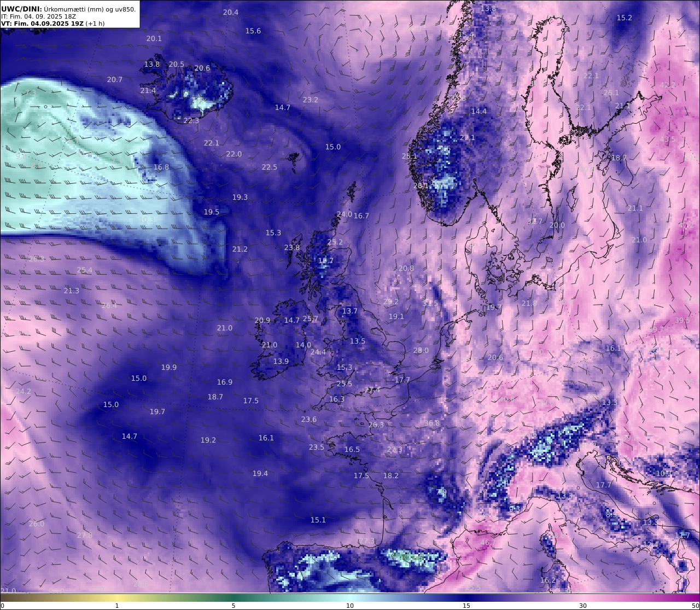The height and width of the screenshot is (610, 700).
Task: Click the 19.4 value label
Action: coord(260,473)
